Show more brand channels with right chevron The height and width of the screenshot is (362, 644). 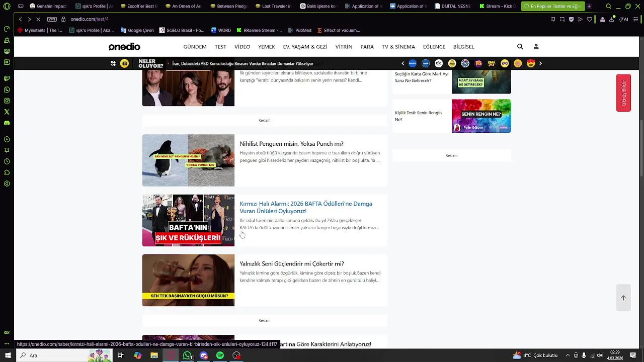tap(541, 63)
